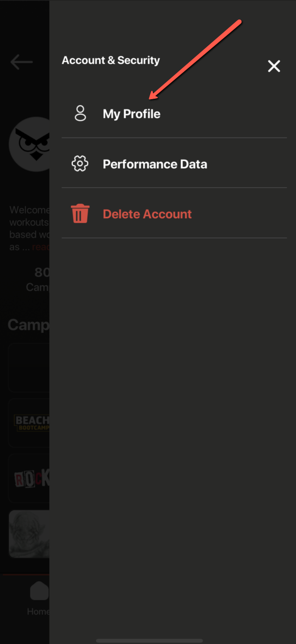Click the red read more link
This screenshot has height=644, width=296.
41,247
